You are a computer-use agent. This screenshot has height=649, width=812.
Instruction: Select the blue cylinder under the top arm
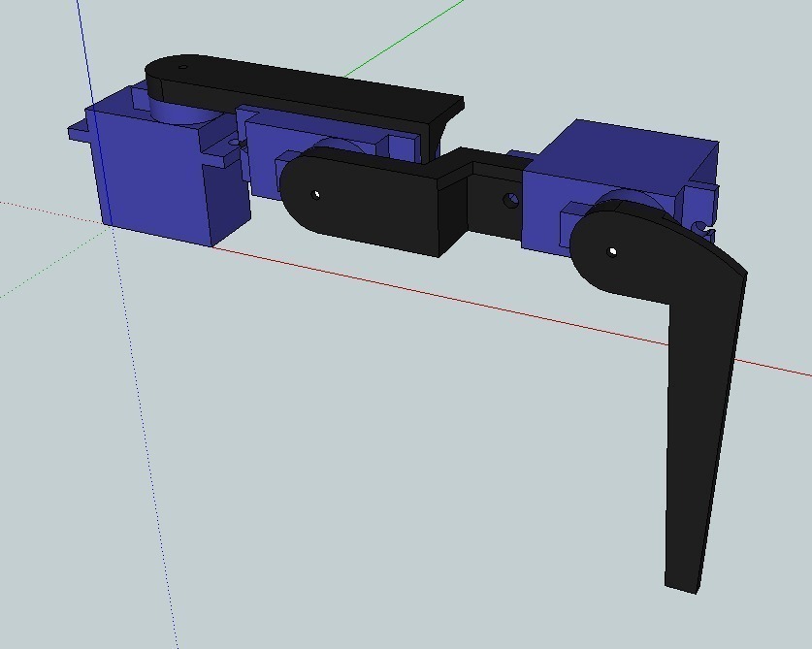179,110
